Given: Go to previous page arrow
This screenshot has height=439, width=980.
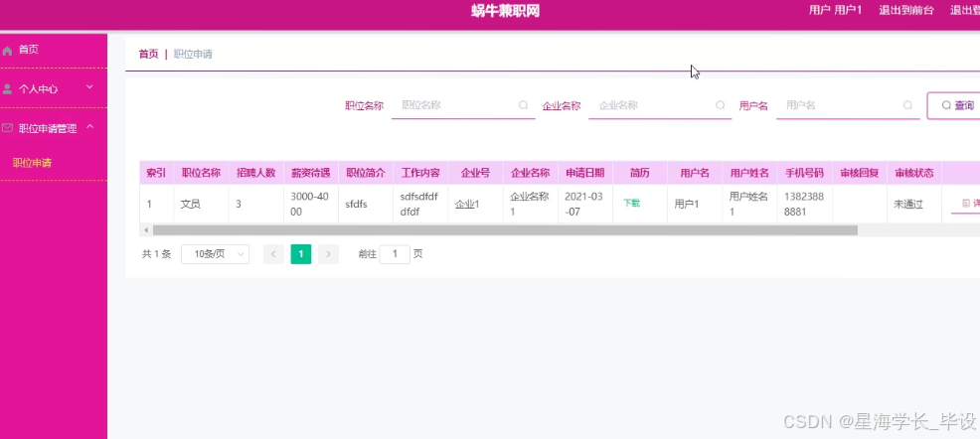Looking at the screenshot, I should 273,254.
